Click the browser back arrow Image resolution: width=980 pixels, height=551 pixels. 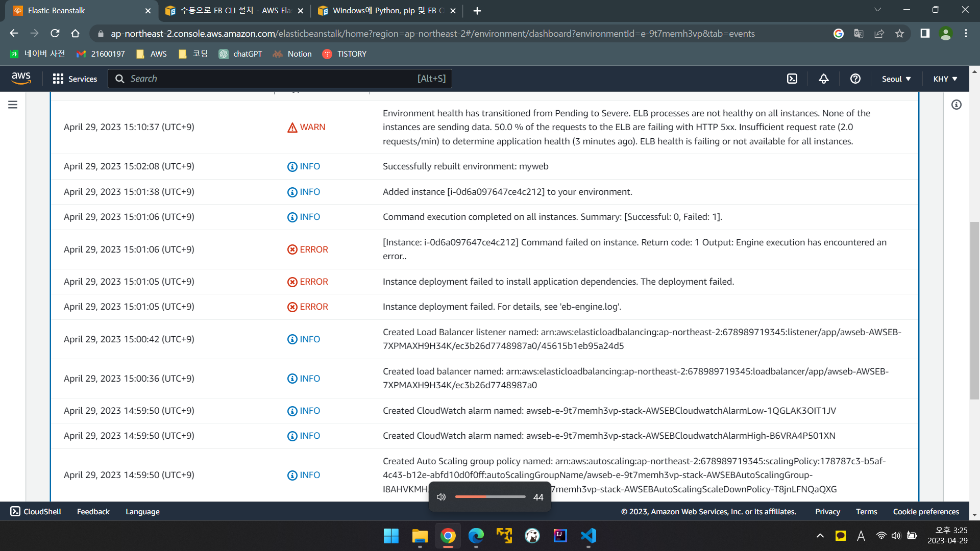click(x=14, y=33)
